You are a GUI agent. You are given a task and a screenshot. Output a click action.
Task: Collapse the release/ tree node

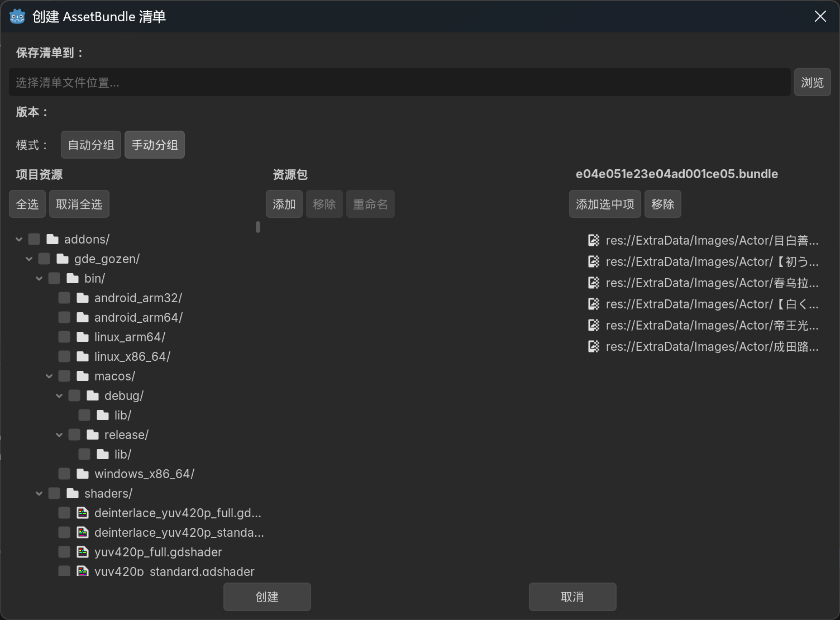(x=59, y=435)
